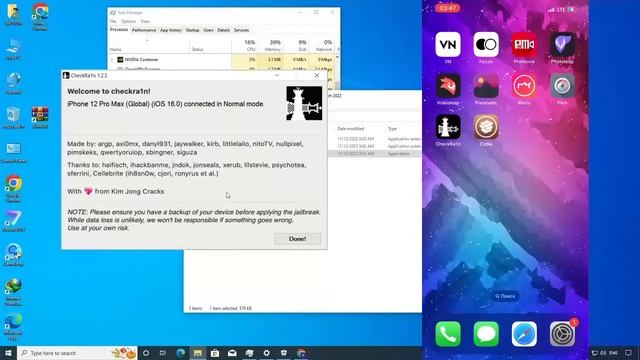The height and width of the screenshot is (360, 640).
Task: Collapse the Task Manager column header chevron
Action: (x=147, y=40)
